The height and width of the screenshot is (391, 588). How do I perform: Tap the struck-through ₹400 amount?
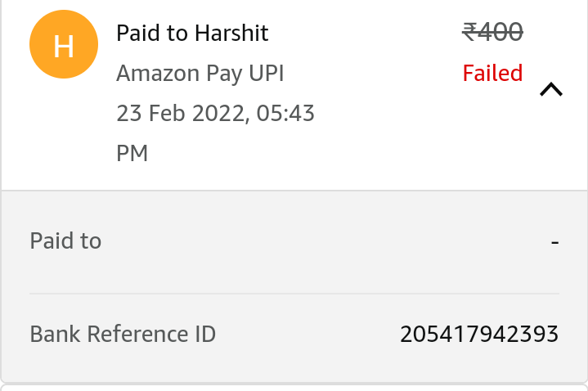492,32
